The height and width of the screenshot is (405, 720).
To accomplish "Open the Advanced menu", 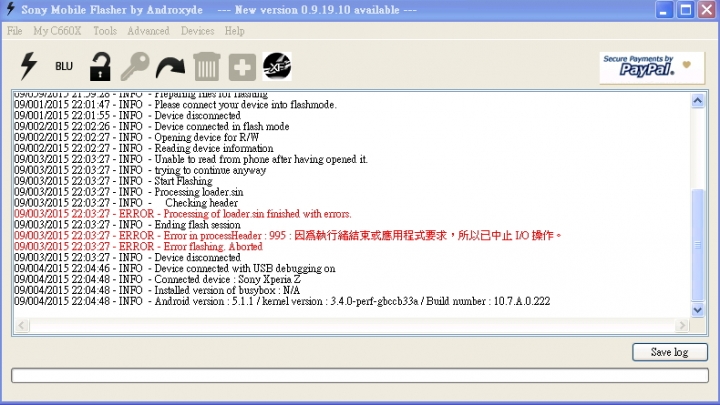I will point(148,31).
